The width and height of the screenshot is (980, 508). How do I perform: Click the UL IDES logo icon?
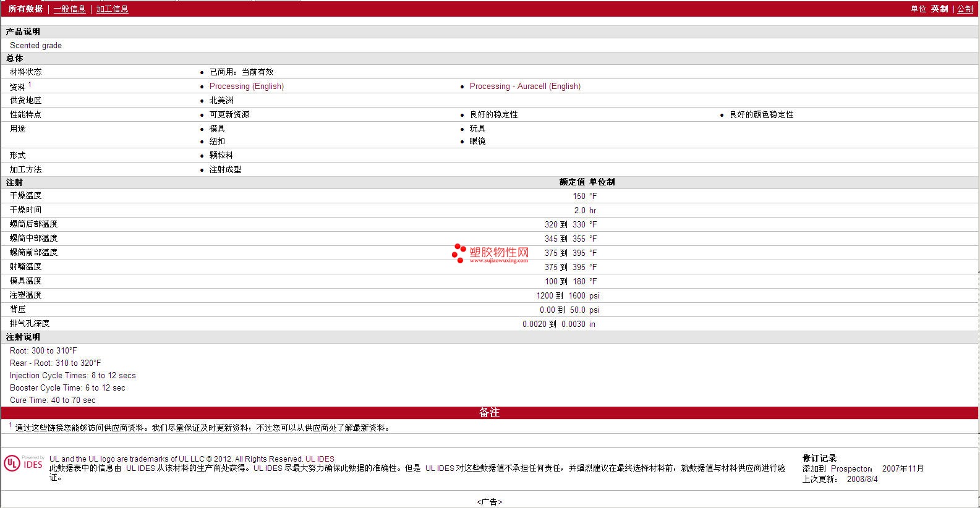23,464
